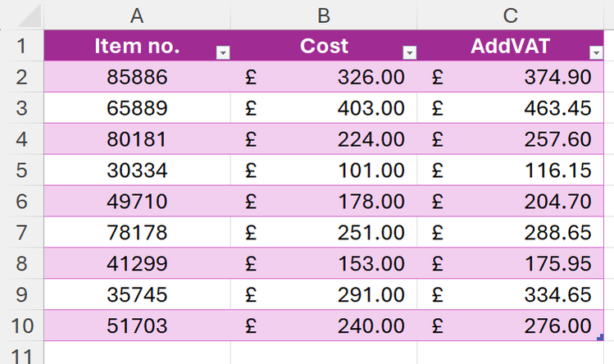The image size is (614, 364).
Task: Select row 11 header
Action: click(x=21, y=355)
